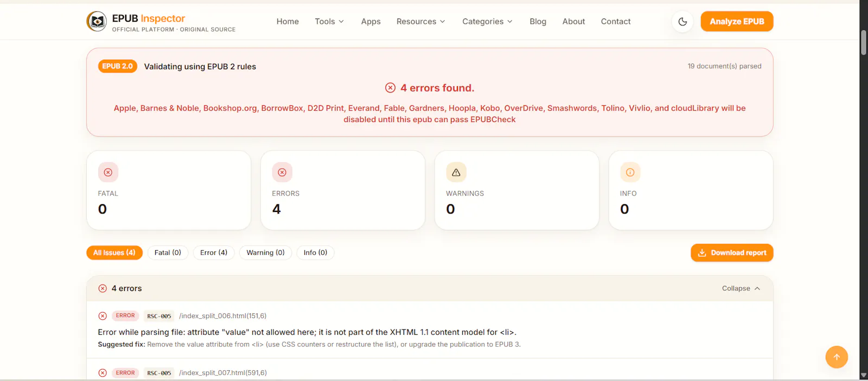Filter issues by Error (4)
Screen dimensions: 868x381
tap(214, 253)
